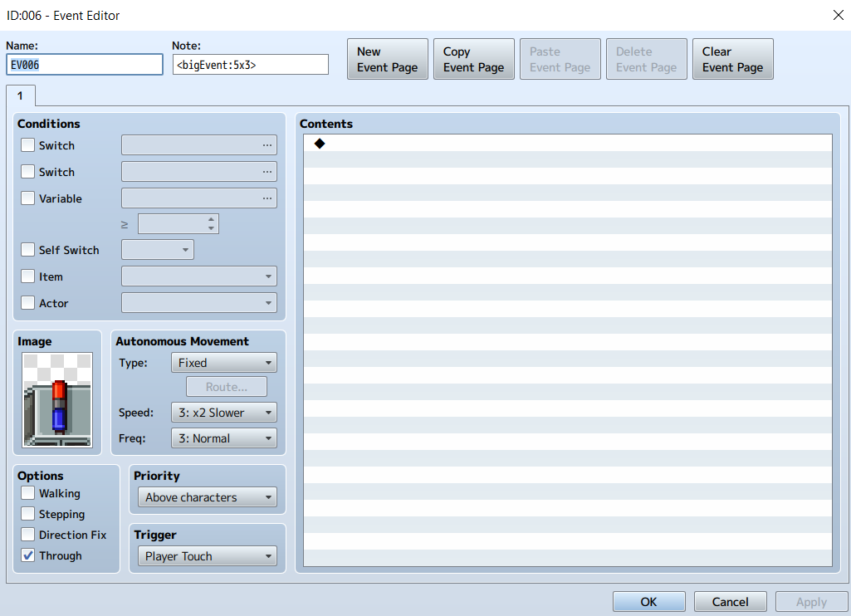Image resolution: width=851 pixels, height=616 pixels.
Task: Tick the Variable condition checkbox
Action: tap(27, 198)
